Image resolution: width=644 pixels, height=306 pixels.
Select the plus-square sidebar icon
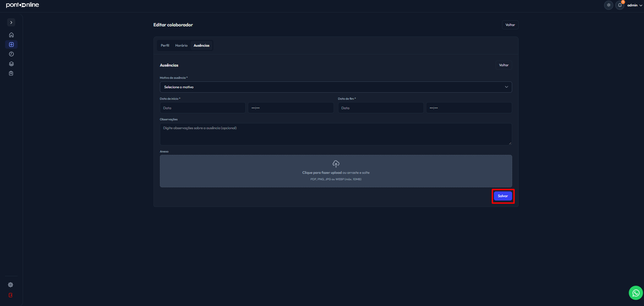(x=11, y=45)
